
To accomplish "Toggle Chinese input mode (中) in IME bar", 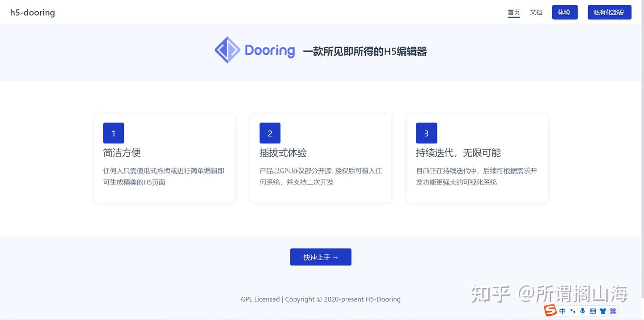I will tap(562, 311).
